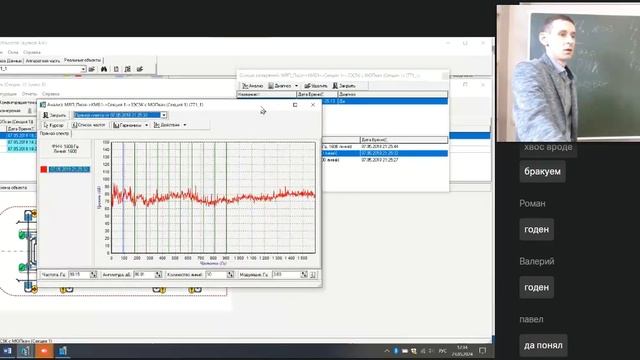Click the third blue app icon on taskbar
The width and height of the screenshot is (640, 360).
click(x=62, y=351)
